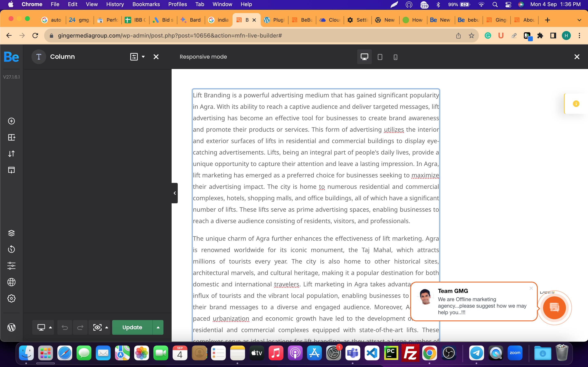The width and height of the screenshot is (588, 367).
Task: Click the yellow info badge
Action: (576, 104)
